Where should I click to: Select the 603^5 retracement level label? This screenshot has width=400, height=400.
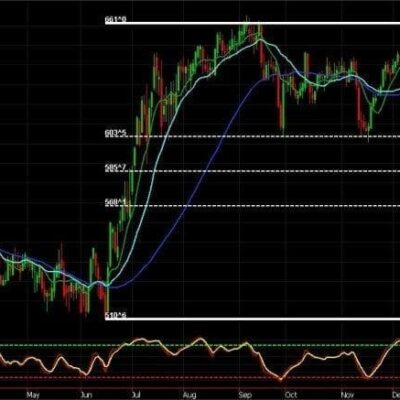(116, 133)
